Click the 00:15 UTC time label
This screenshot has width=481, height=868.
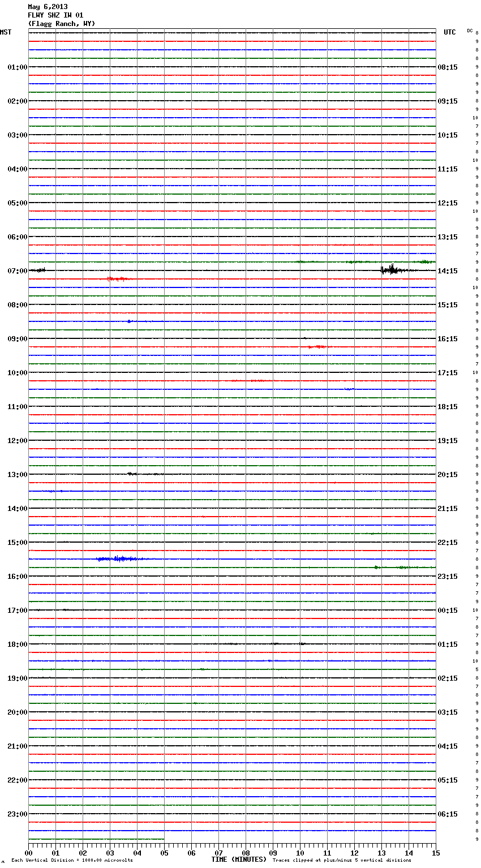pos(448,611)
